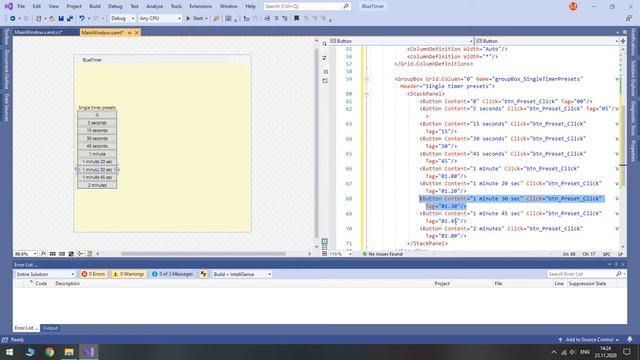Switch to the Output tab at bottom
The width and height of the screenshot is (640, 360).
[50, 328]
